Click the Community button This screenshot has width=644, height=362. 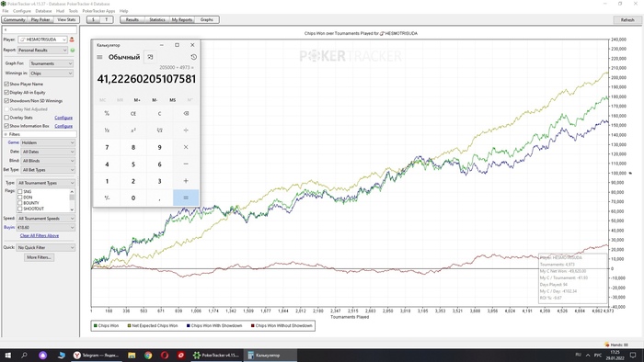click(x=15, y=19)
